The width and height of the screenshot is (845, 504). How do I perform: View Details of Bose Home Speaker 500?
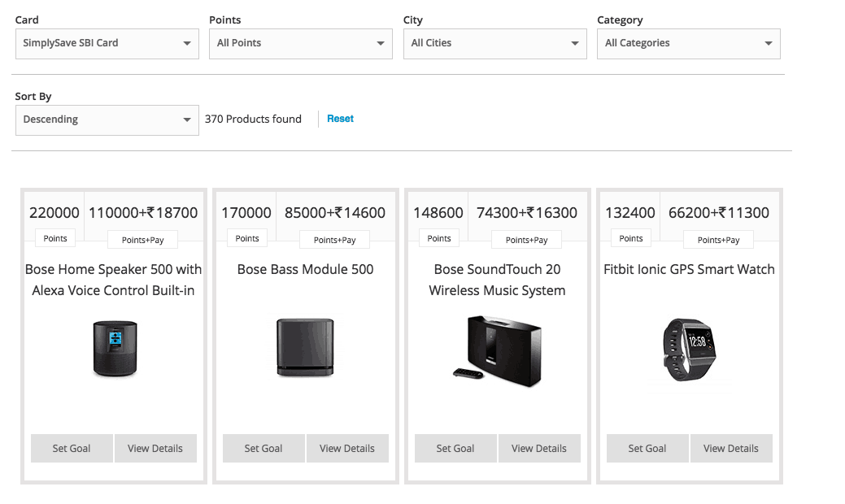point(155,448)
